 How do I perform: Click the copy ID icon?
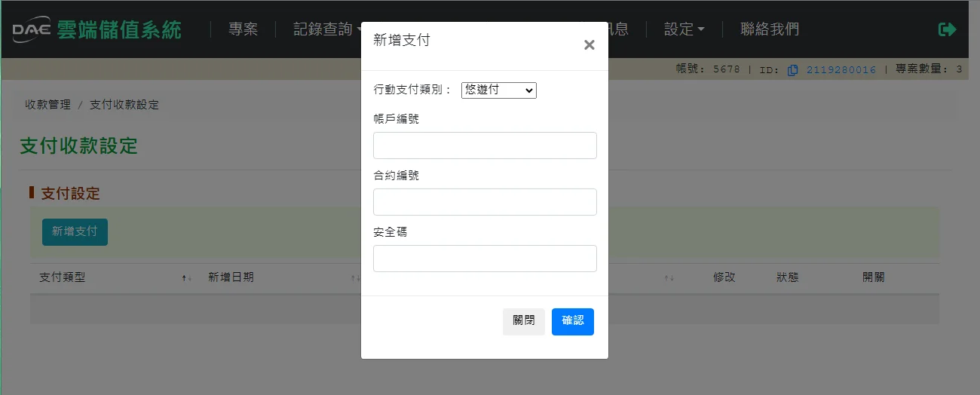[792, 70]
